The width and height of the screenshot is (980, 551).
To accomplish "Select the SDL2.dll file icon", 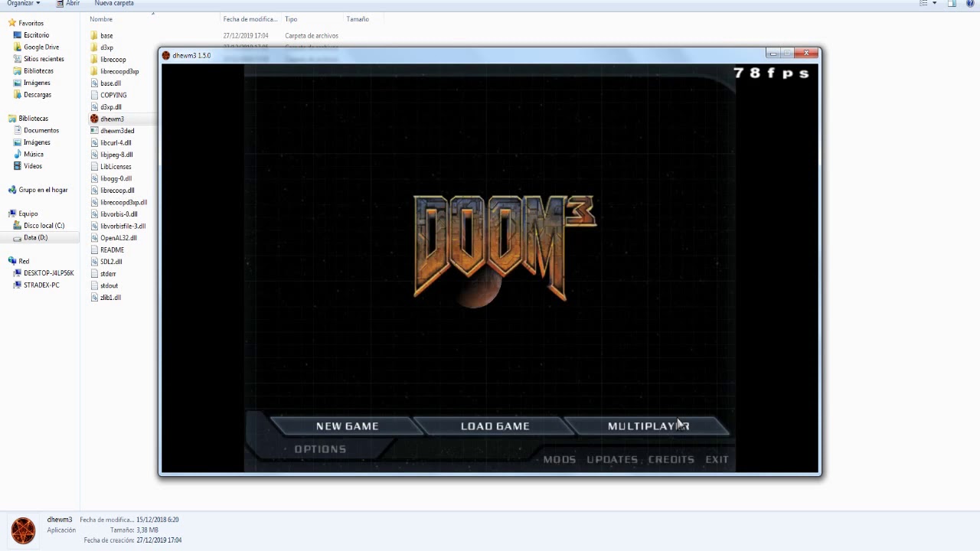I will pos(94,262).
